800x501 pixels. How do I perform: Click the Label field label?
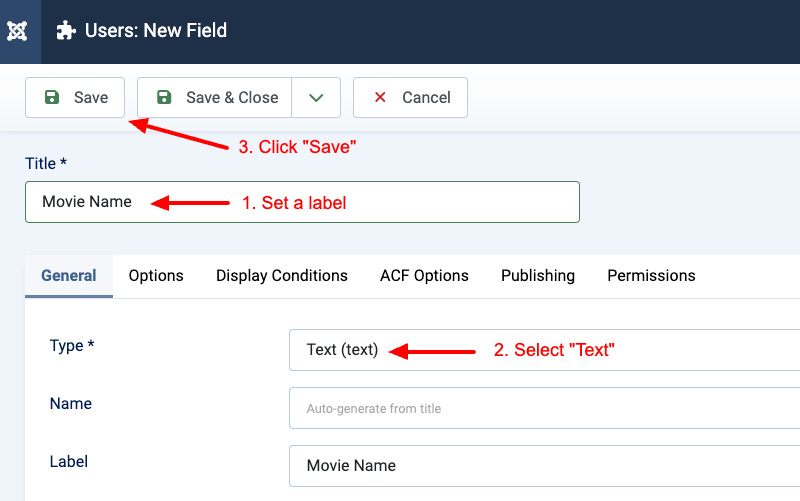(x=69, y=461)
